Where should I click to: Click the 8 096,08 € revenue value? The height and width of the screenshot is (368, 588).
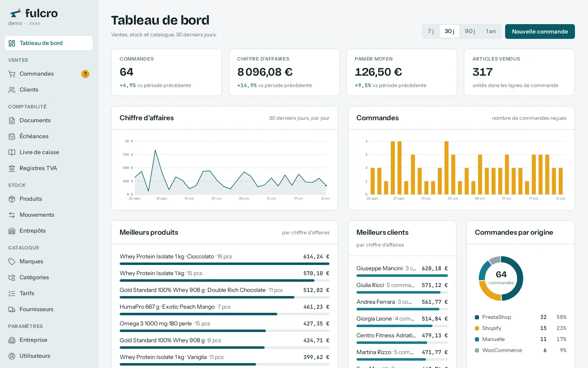pyautogui.click(x=265, y=72)
